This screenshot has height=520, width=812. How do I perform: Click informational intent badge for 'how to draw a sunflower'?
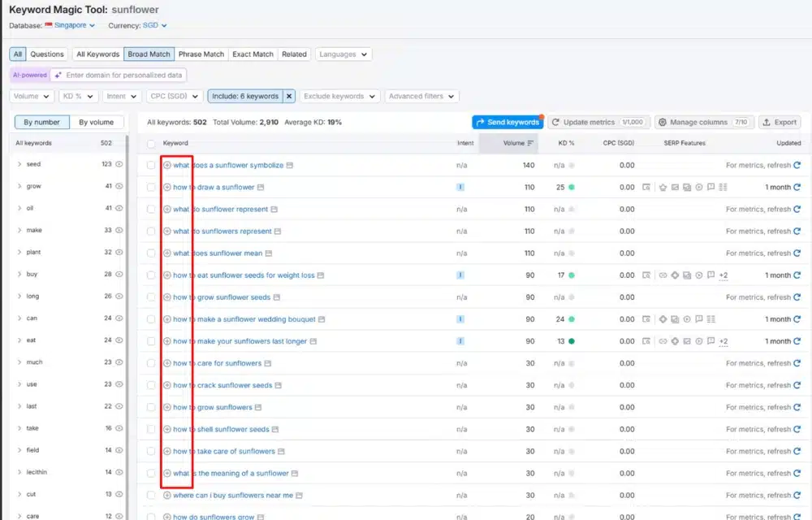(x=460, y=187)
